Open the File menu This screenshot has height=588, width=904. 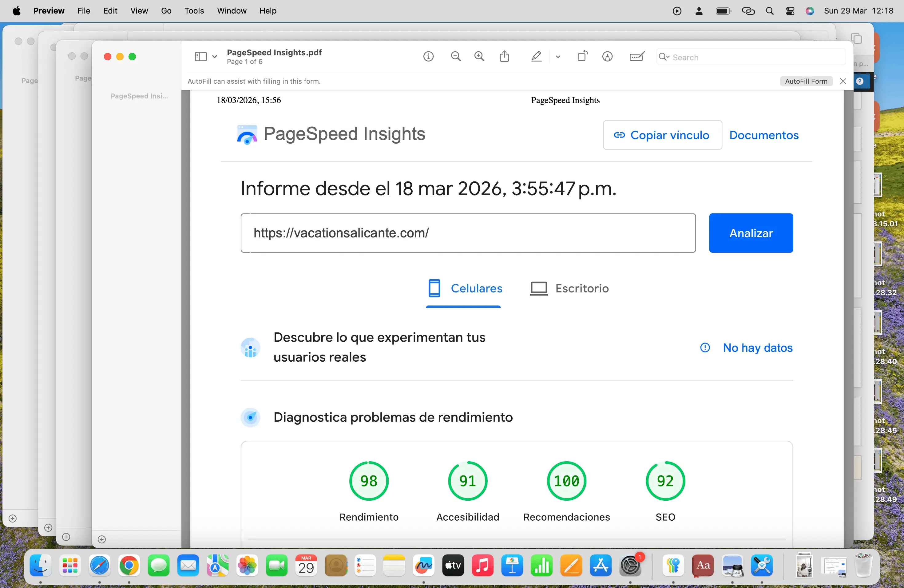84,11
